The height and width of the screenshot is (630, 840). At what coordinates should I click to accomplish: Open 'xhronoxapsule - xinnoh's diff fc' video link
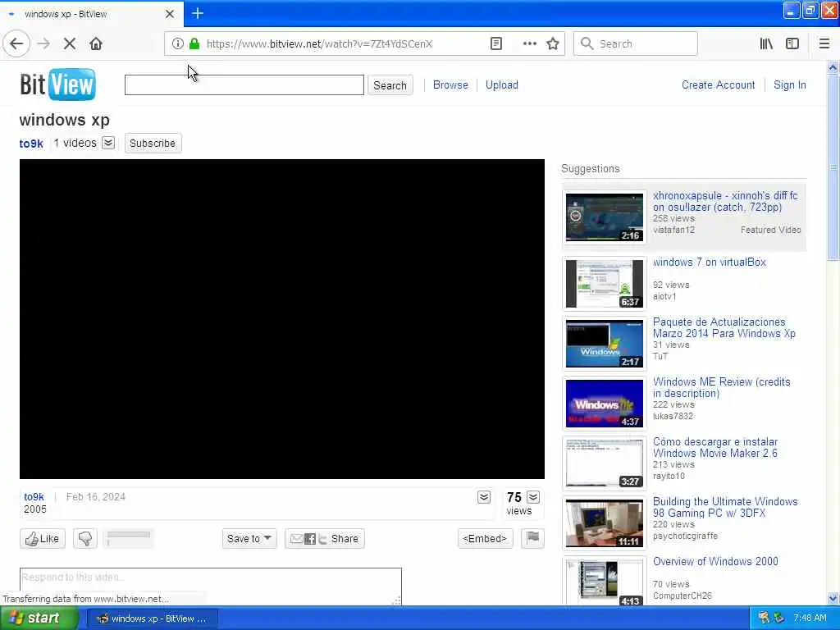click(x=725, y=202)
